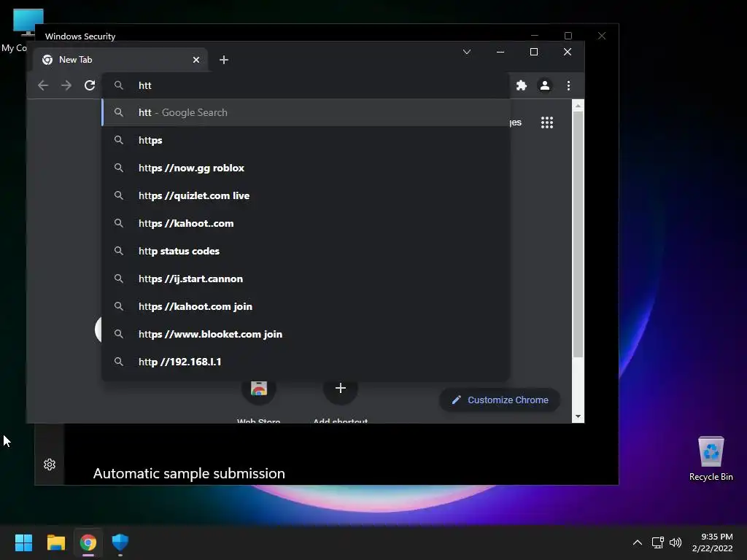Viewport: 747px width, 560px height.
Task: Open the settings gear in Windows Security
Action: [x=50, y=464]
